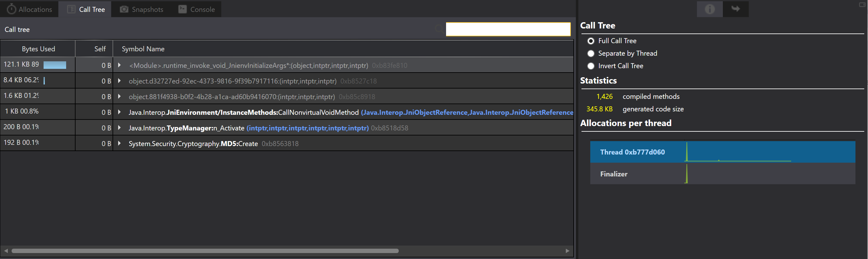Click the Call Tree tab icon
Screen dimensions: 868x259
[x=71, y=9]
